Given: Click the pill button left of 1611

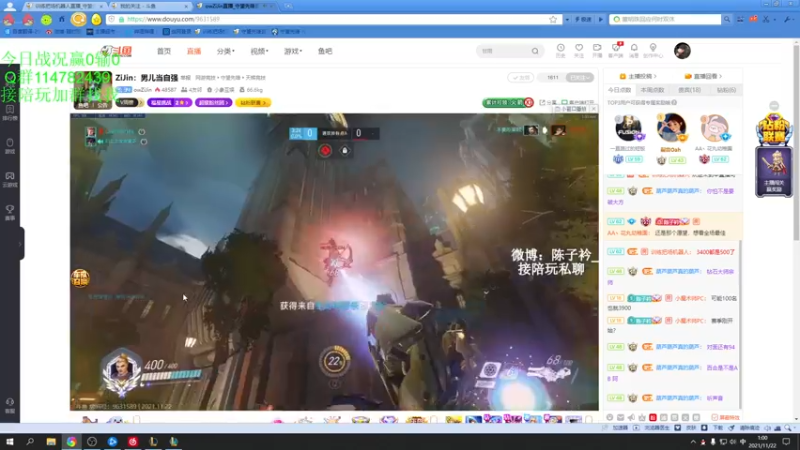Looking at the screenshot, I should pos(520,78).
